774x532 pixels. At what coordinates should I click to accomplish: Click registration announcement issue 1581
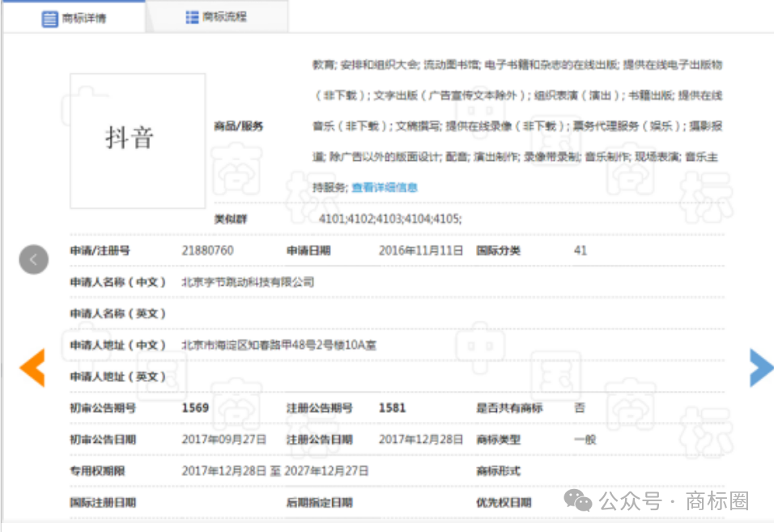coord(393,407)
